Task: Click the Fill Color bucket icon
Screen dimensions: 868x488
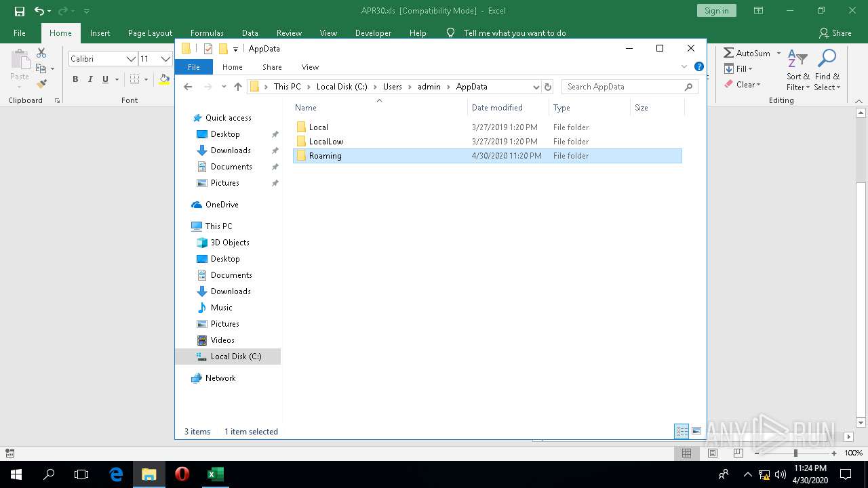Action: pyautogui.click(x=164, y=79)
